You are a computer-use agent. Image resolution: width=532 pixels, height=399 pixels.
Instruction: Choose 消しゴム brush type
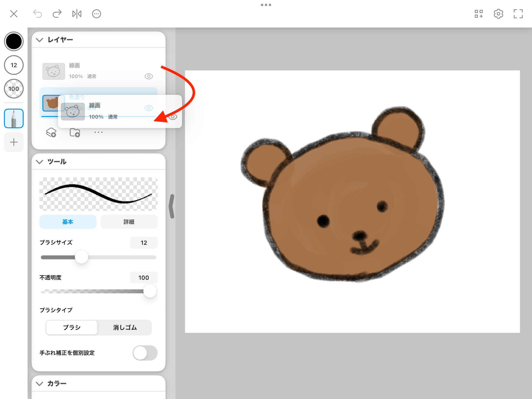(x=125, y=328)
